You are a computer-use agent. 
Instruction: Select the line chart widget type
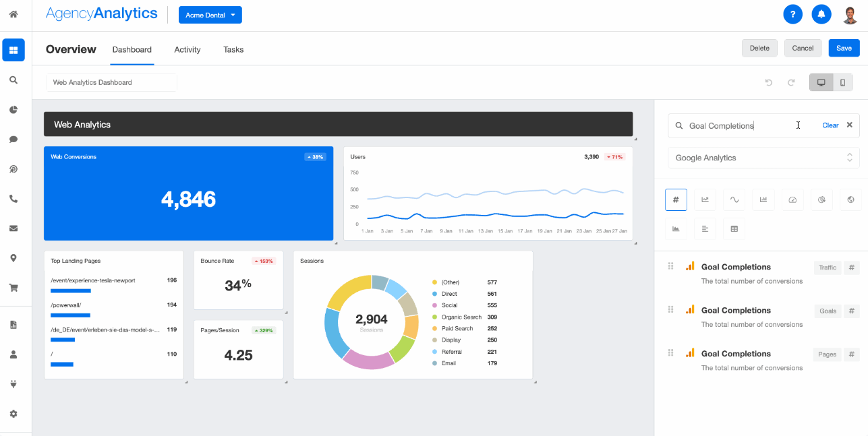705,199
